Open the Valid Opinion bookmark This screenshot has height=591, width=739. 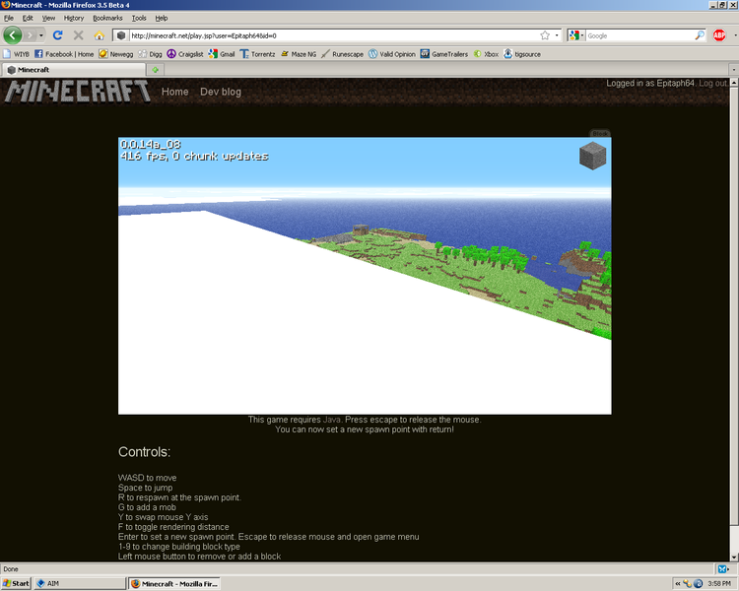(x=392, y=54)
